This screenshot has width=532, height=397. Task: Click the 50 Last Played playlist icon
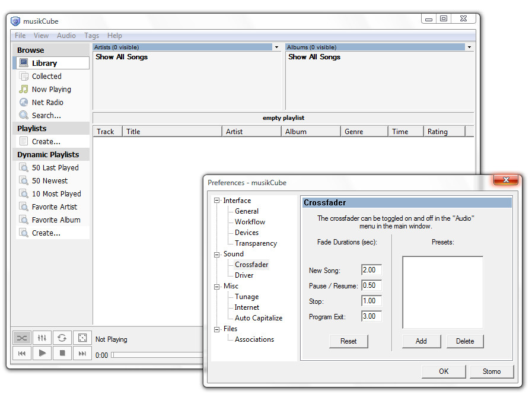[24, 167]
